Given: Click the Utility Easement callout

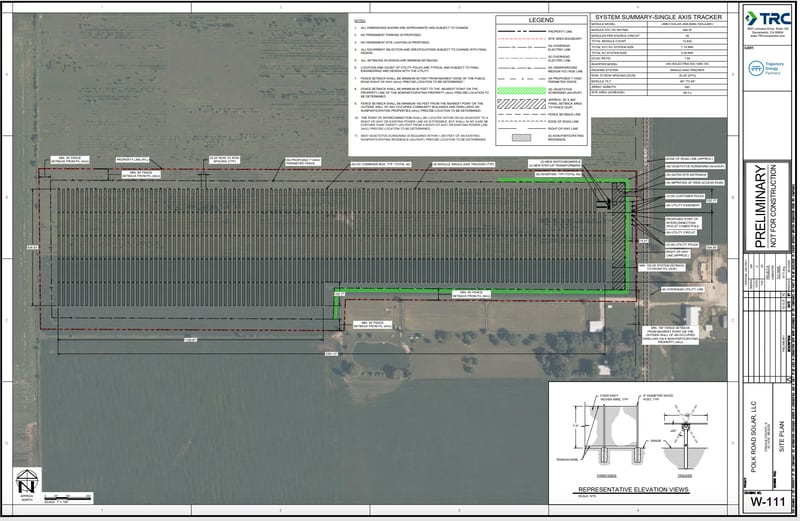Looking at the screenshot, I should pyautogui.click(x=683, y=206).
